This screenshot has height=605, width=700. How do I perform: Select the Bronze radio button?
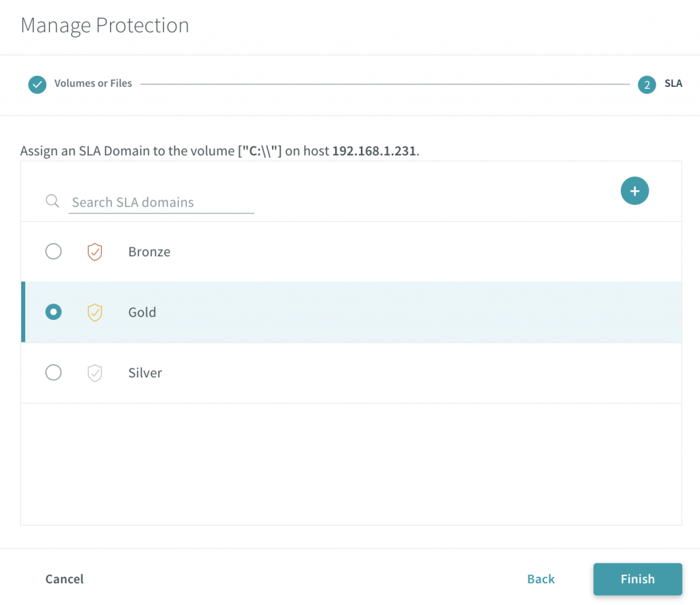(x=53, y=252)
